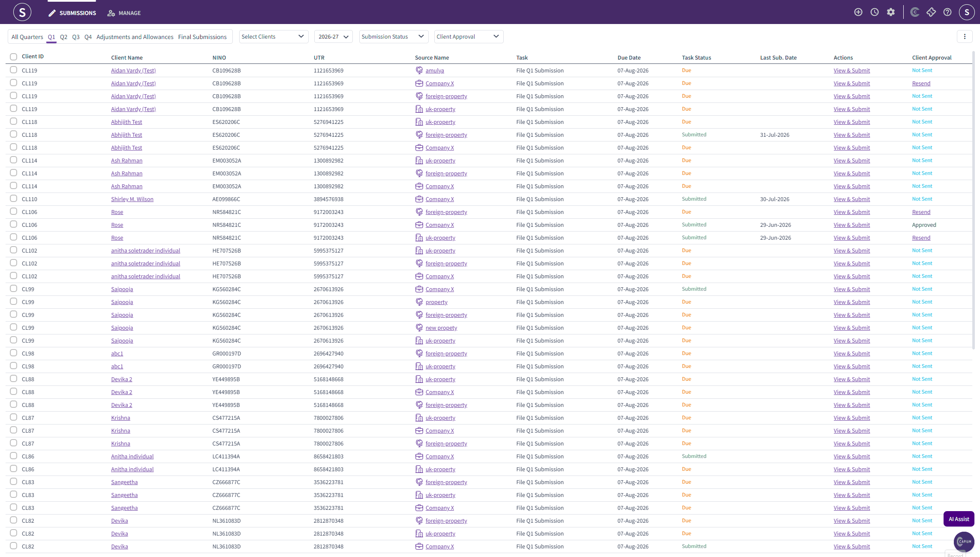
Task: Open the clock history icon
Action: (875, 12)
